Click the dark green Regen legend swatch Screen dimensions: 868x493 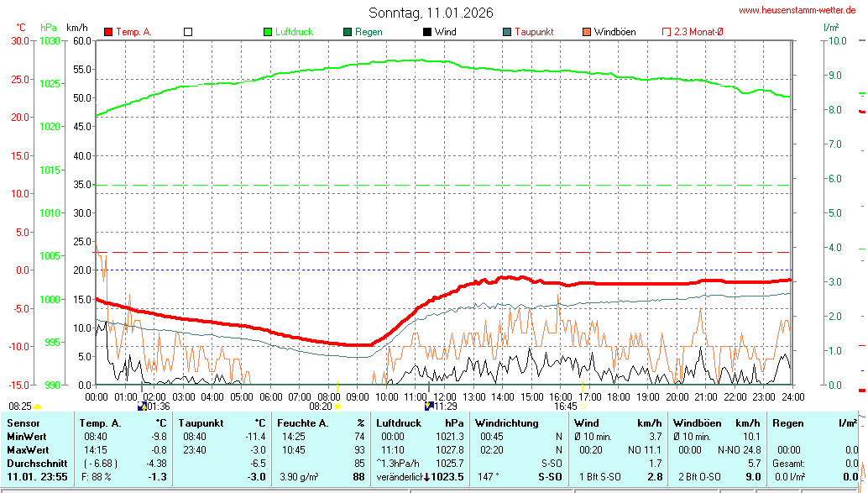pos(348,32)
